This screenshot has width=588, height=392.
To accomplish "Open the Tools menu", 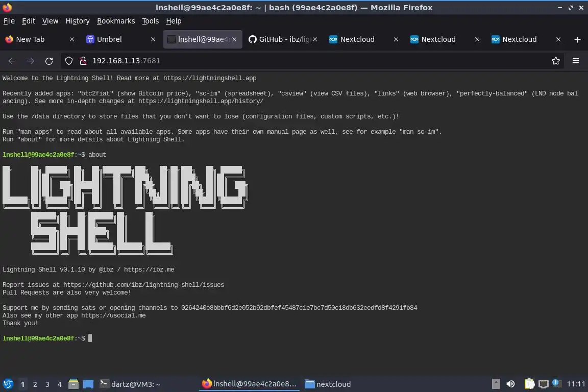I will (151, 21).
